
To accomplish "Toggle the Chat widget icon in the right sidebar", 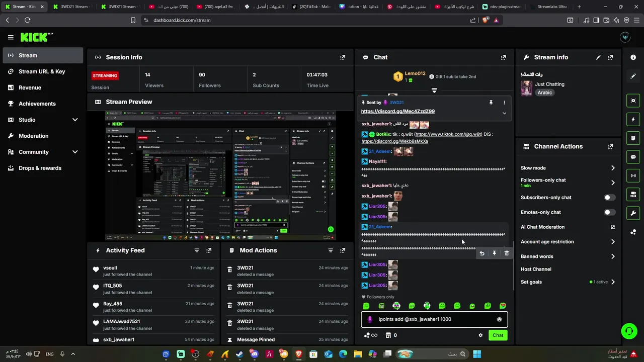I will click(x=633, y=157).
